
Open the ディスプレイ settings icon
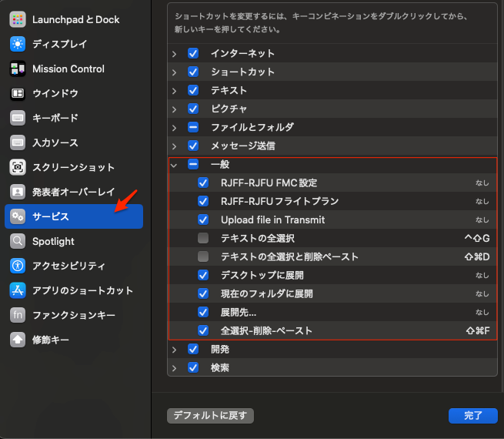click(x=18, y=44)
